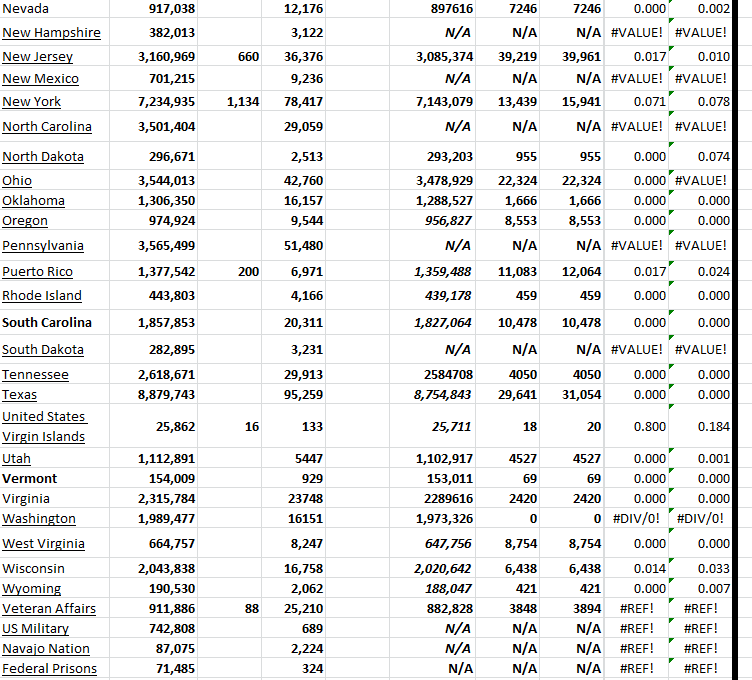Select cell with value 71,485
Screen dimensions: 752x680
point(153,668)
